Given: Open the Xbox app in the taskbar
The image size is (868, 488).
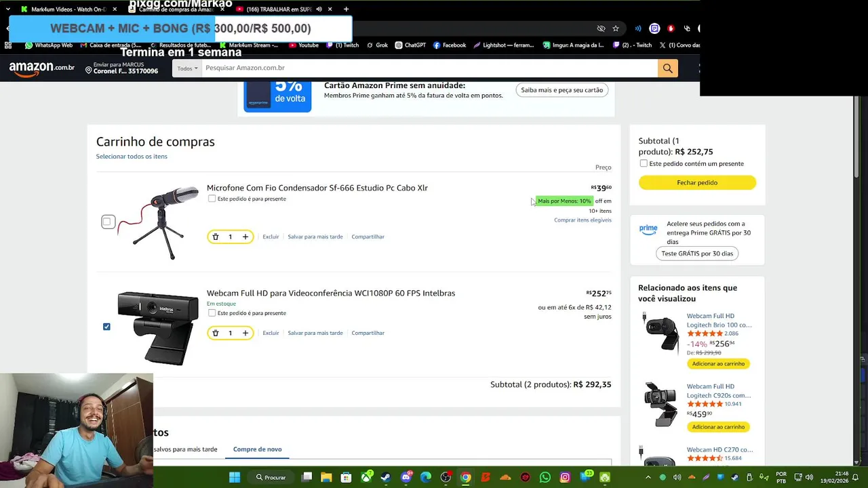Looking at the screenshot, I should click(x=367, y=477).
